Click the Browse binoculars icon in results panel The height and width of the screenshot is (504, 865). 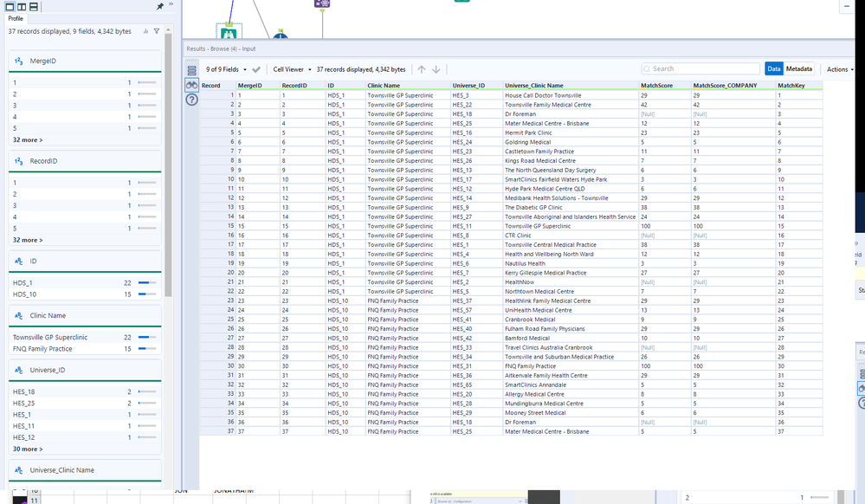pyautogui.click(x=191, y=85)
